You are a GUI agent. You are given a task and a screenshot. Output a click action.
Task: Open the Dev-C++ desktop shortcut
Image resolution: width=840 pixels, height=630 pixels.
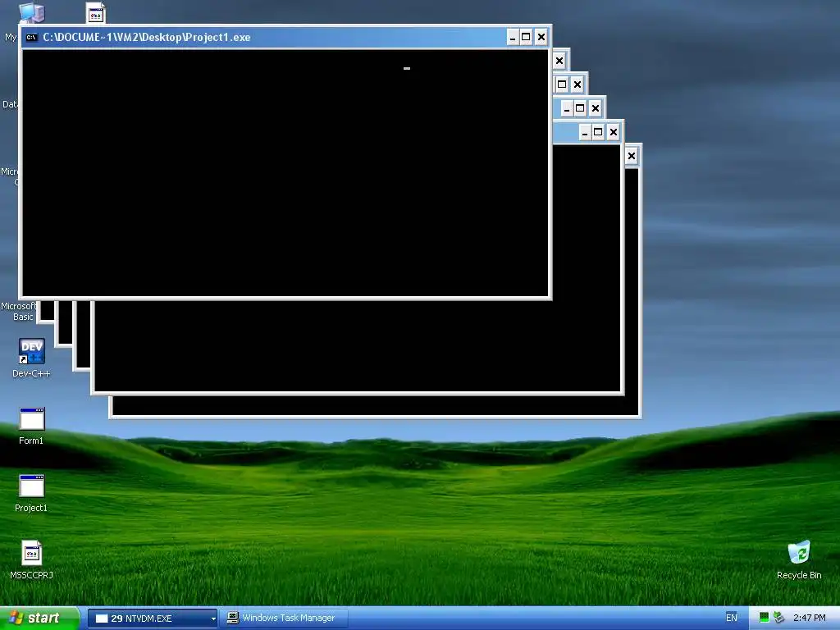click(31, 358)
